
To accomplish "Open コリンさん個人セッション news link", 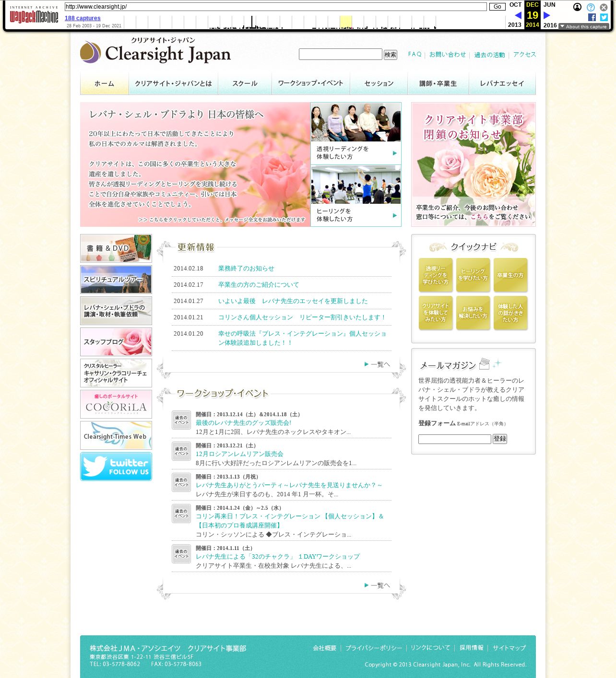I will (302, 317).
